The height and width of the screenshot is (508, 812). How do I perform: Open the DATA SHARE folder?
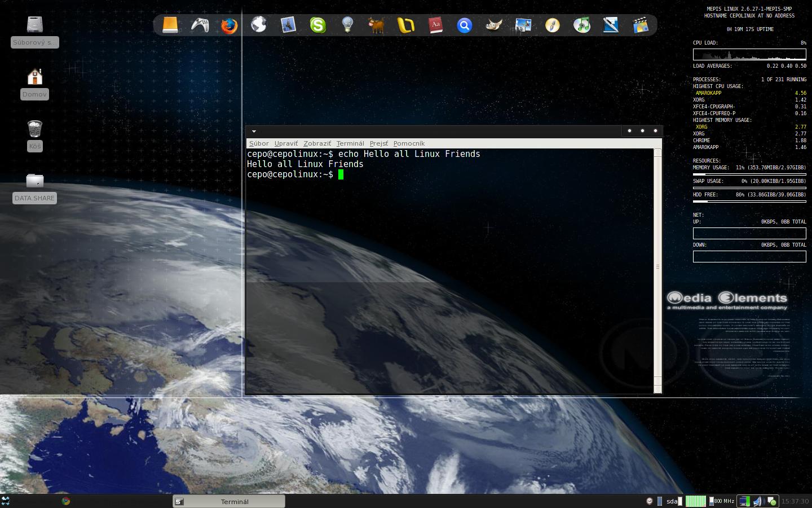[35, 181]
